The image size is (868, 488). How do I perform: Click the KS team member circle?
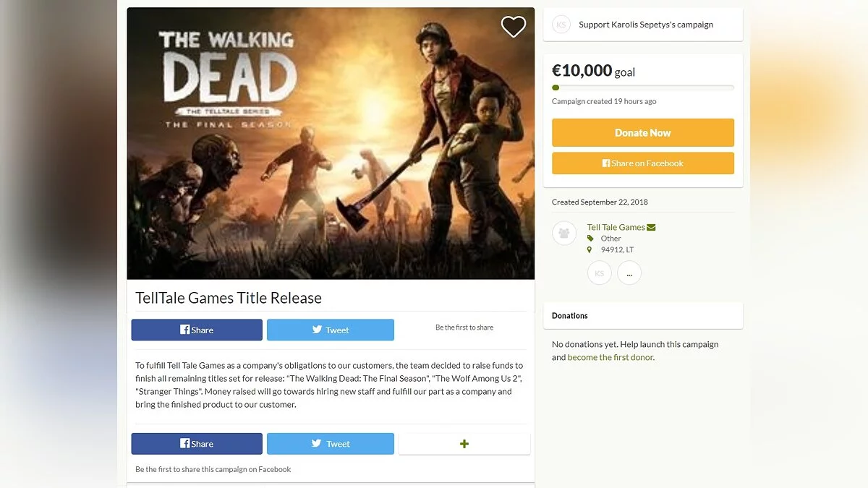600,273
